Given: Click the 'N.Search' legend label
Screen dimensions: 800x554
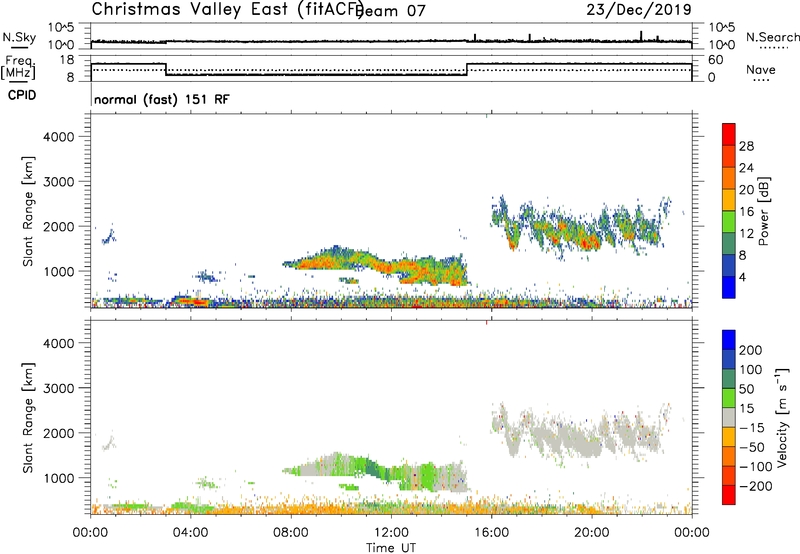Looking at the screenshot, I should click(772, 37).
